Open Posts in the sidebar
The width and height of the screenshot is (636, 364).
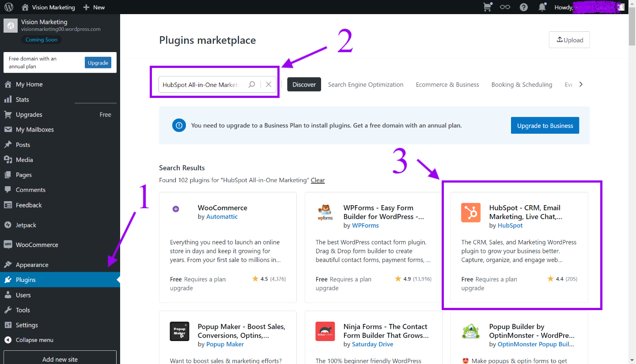(60, 145)
